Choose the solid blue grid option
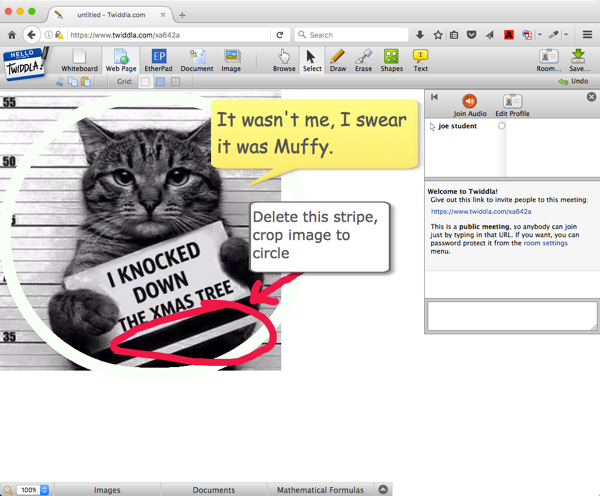 [x=160, y=82]
